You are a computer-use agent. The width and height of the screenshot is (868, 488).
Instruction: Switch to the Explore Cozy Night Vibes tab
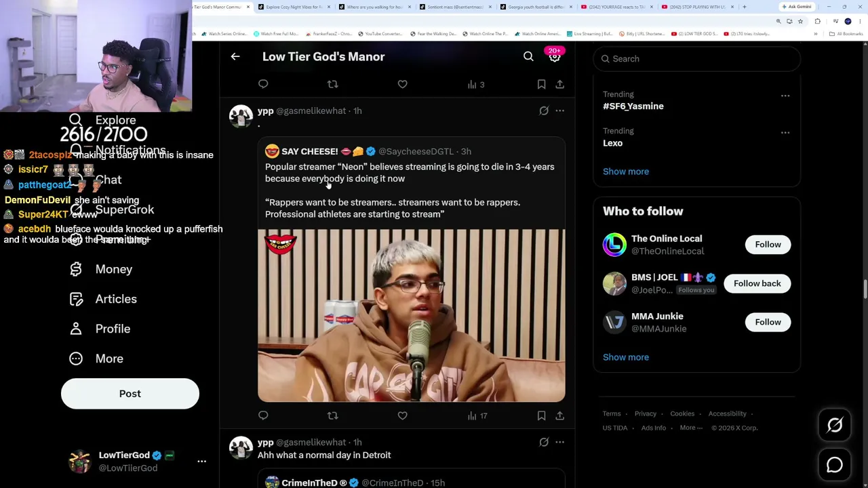click(294, 7)
